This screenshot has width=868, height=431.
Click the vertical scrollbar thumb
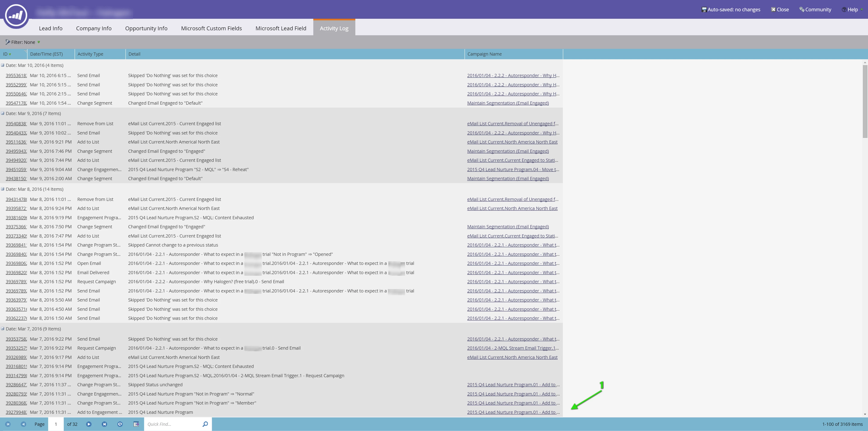tap(865, 101)
